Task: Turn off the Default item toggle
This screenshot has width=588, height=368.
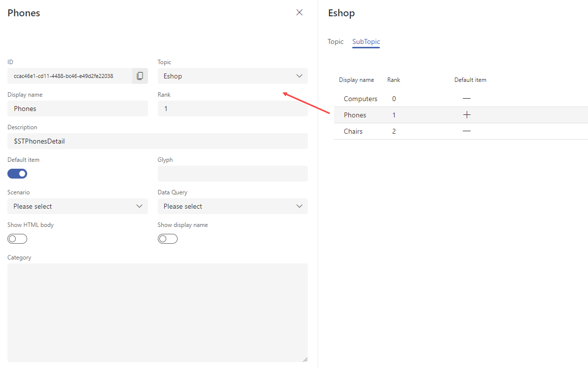Action: 17,174
